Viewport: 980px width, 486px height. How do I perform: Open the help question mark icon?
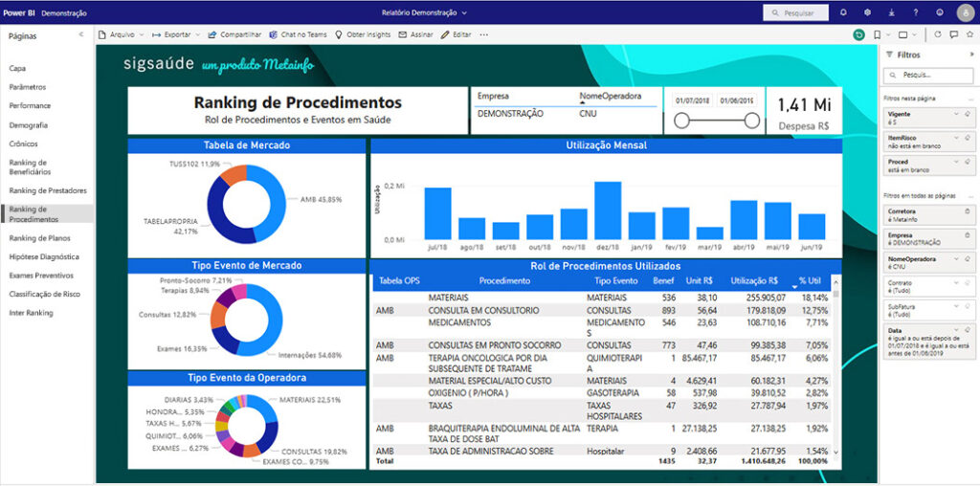pyautogui.click(x=916, y=12)
